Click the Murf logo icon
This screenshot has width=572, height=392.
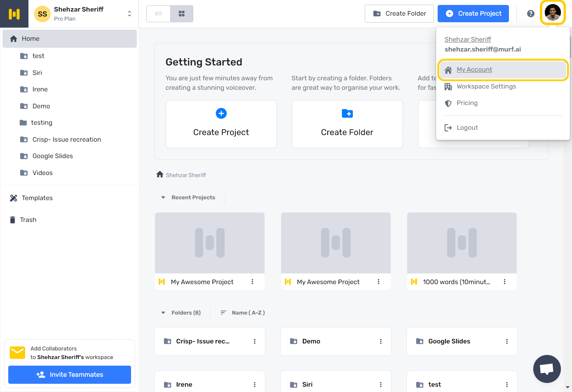click(x=14, y=14)
